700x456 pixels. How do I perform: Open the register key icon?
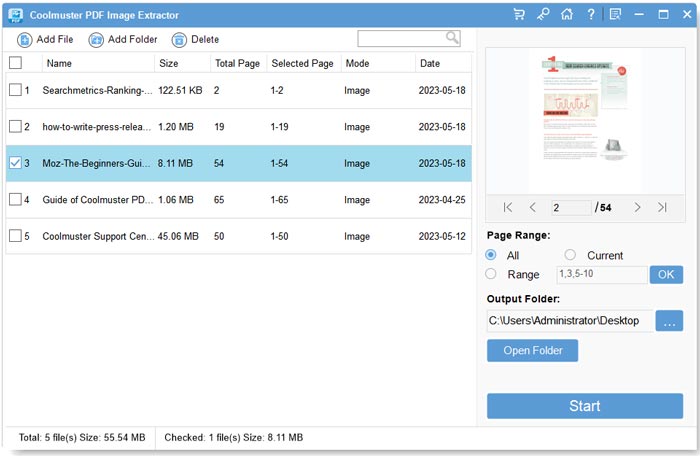543,14
